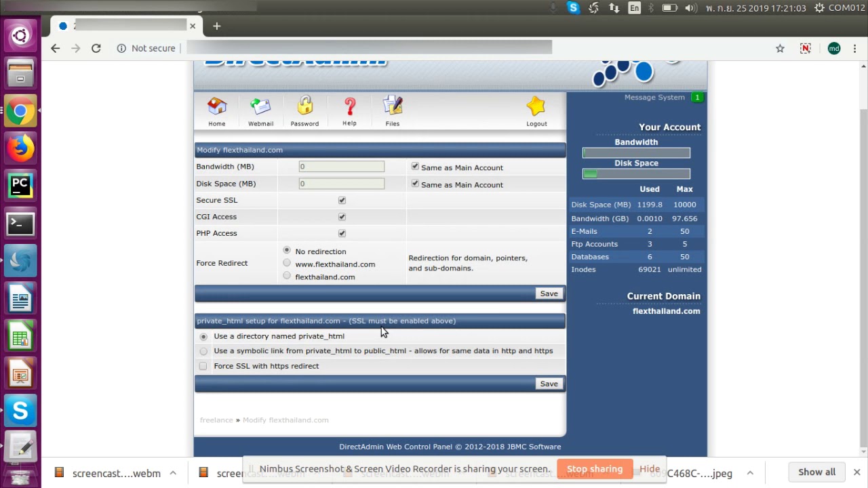Open a new browser tab
Screen dimensions: 868x488
[217, 26]
